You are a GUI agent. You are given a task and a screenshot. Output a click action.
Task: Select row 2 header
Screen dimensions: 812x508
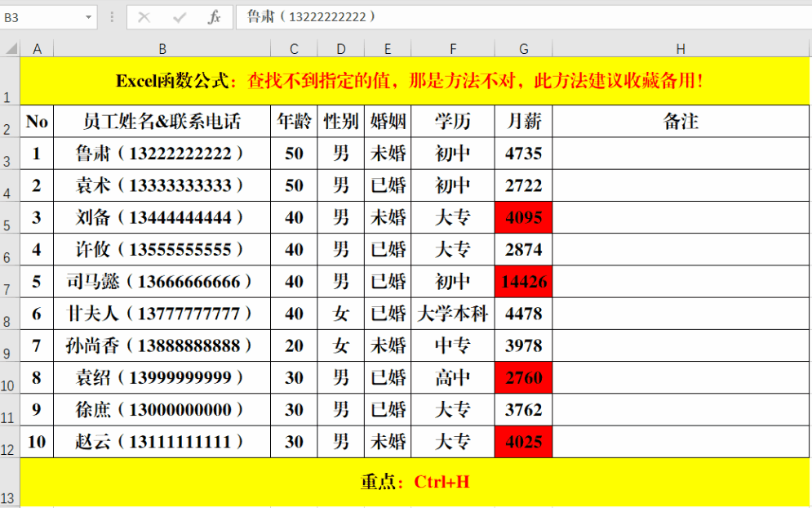[10, 122]
